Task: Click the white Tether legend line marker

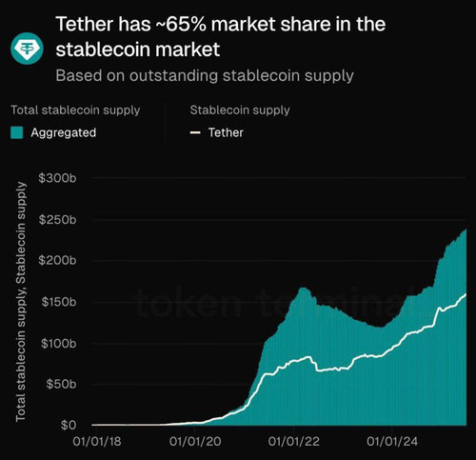Action: (195, 132)
